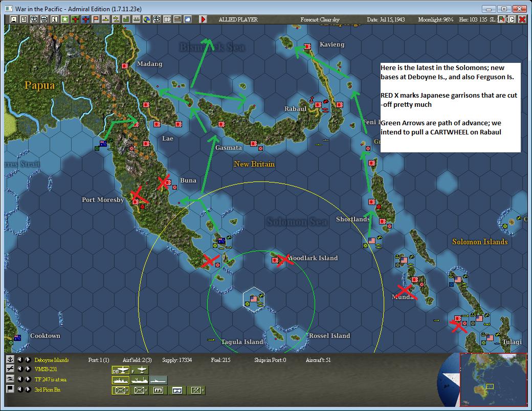Go to next land unit after 3rd Pion Bn
The width and height of the screenshot is (532, 411).
point(28,389)
